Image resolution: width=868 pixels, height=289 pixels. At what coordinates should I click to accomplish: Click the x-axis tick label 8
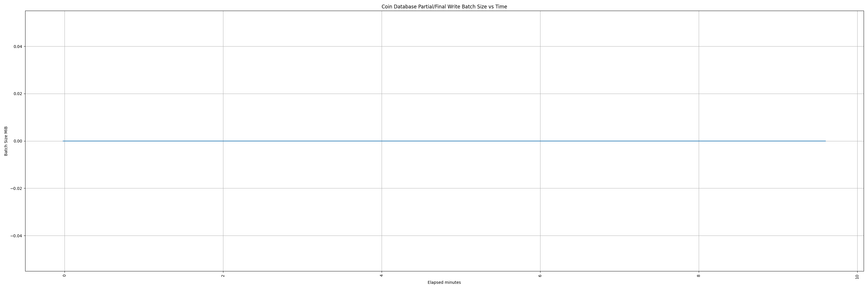click(x=698, y=276)
